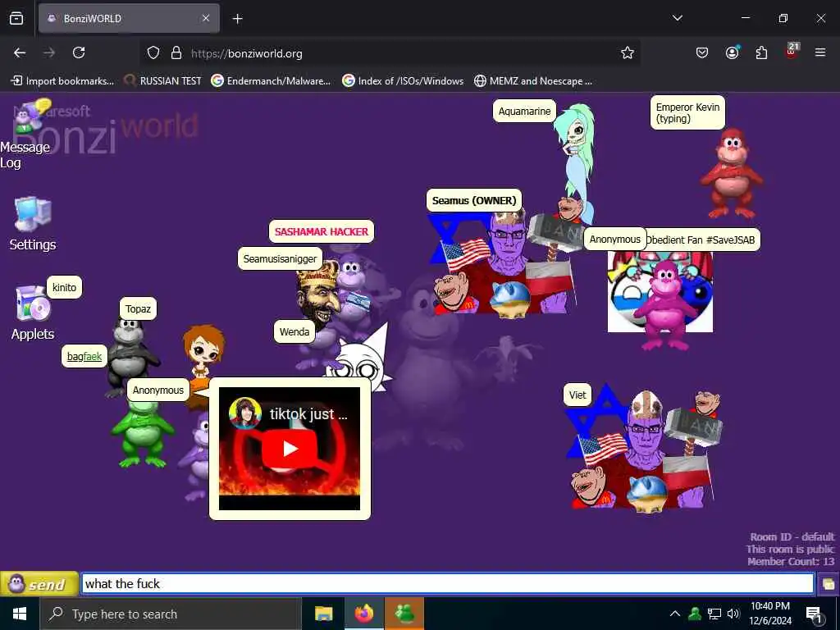Open the Firefox account icon
The image size is (840, 630).
[x=732, y=52]
